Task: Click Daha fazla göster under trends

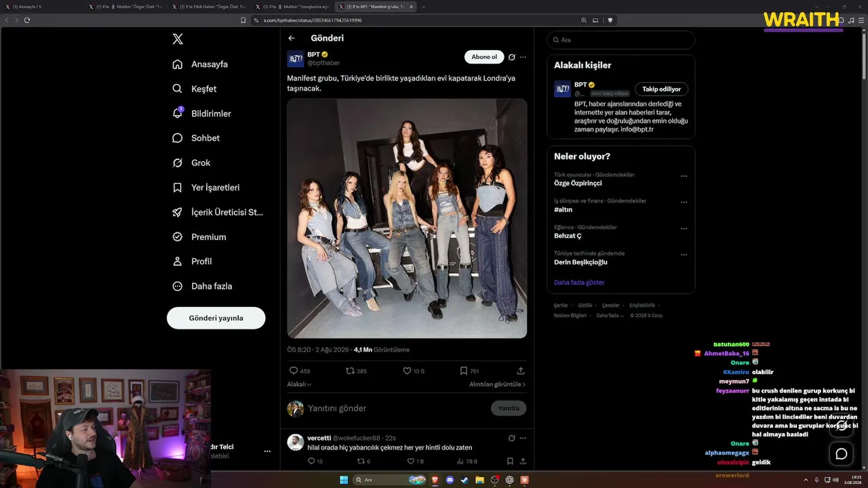Action: pos(579,282)
